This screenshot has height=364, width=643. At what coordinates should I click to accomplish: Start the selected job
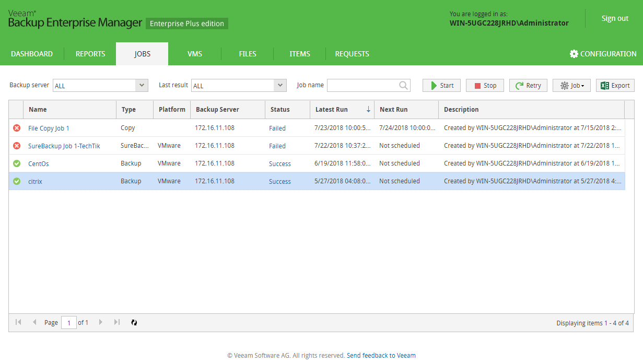tap(441, 86)
